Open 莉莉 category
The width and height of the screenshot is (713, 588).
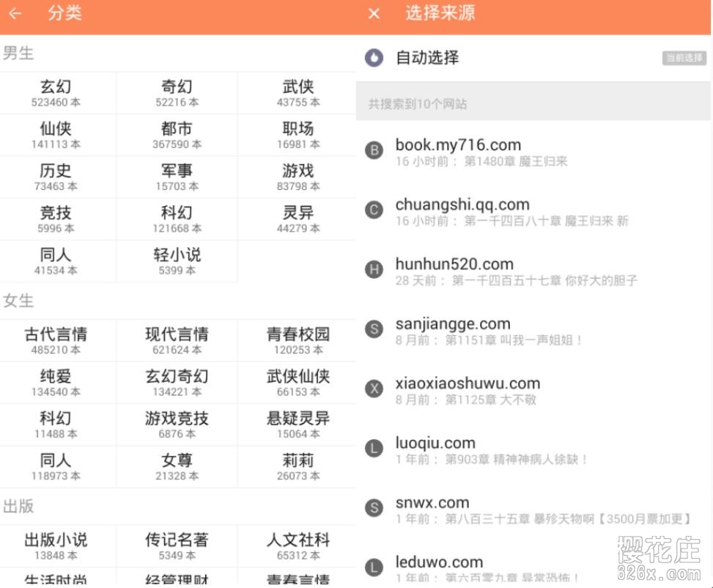point(298,467)
